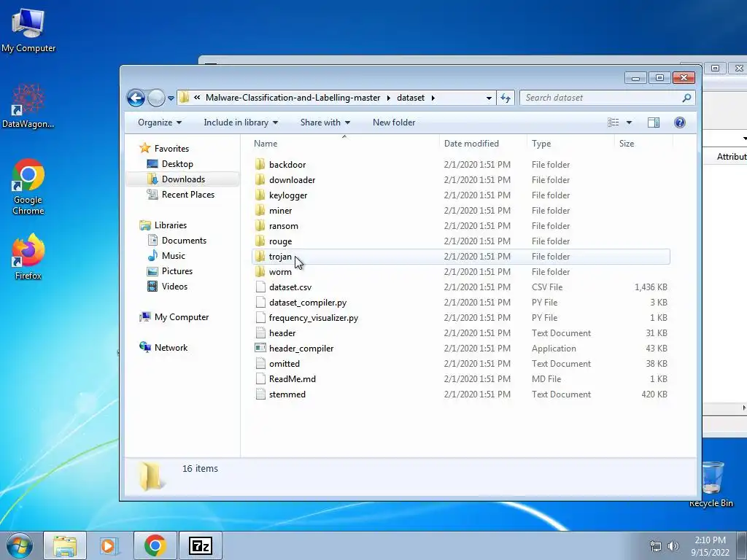Select the backdoor folder icon
Image resolution: width=747 pixels, height=560 pixels.
click(260, 165)
